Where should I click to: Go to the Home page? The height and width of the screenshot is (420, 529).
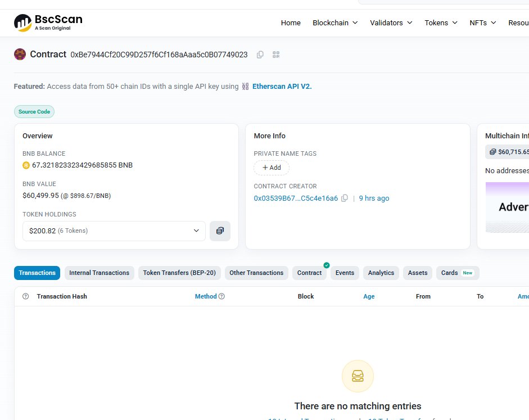291,22
